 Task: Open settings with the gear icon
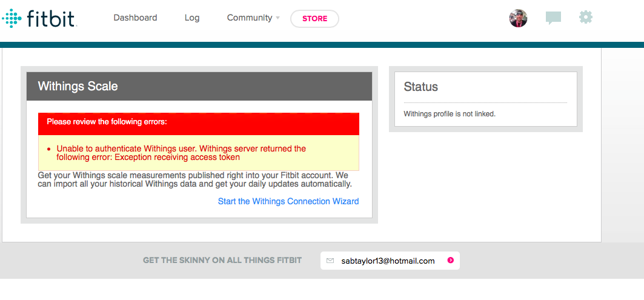[585, 18]
